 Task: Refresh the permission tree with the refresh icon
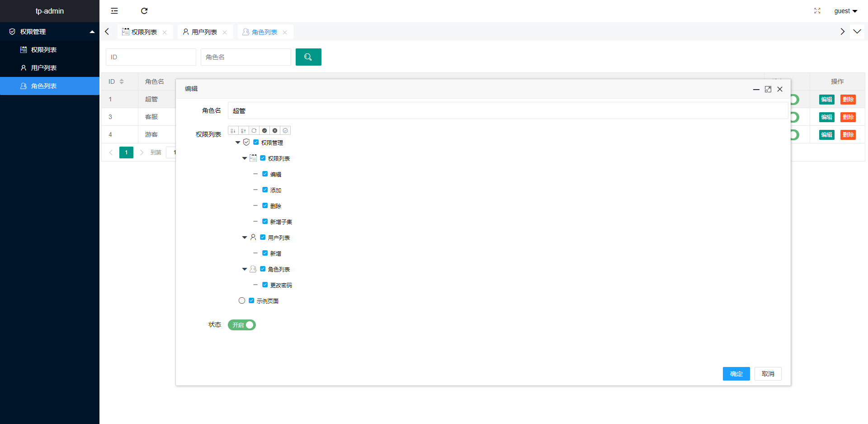click(254, 130)
